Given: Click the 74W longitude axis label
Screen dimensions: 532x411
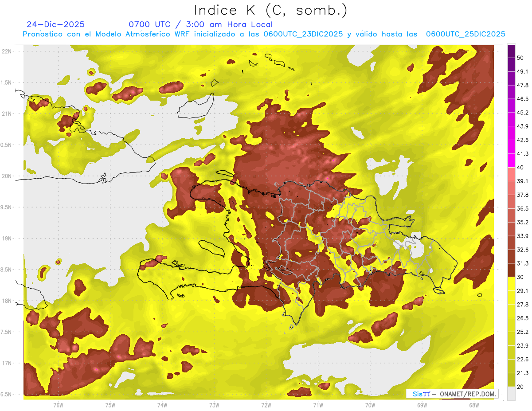Looking at the screenshot, I should 162,405.
